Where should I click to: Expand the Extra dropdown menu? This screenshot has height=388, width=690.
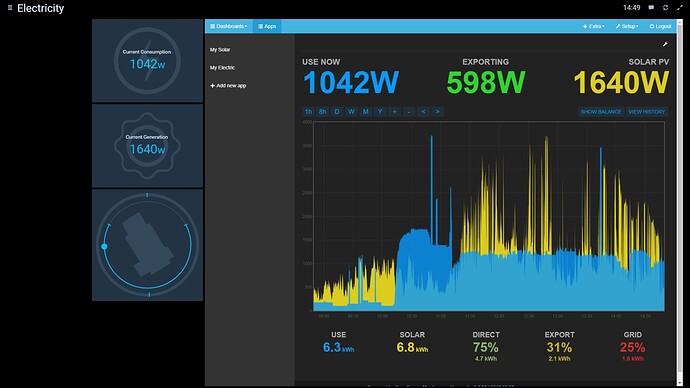594,26
